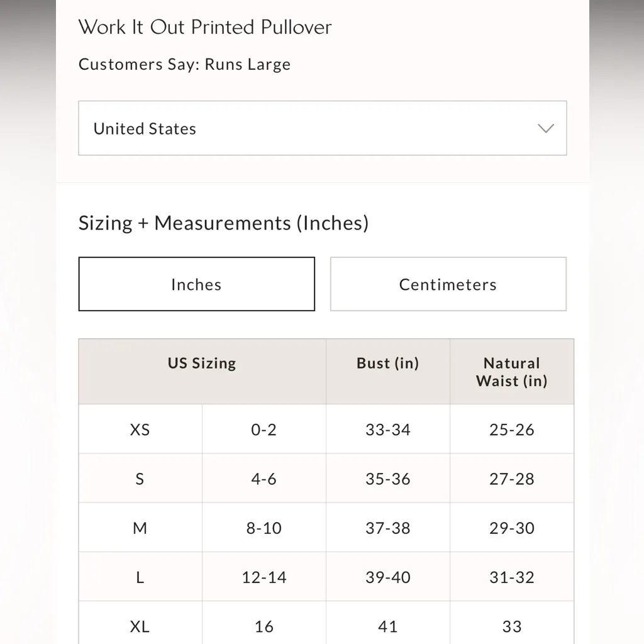
Task: Select the L size row label
Action: pos(140,577)
